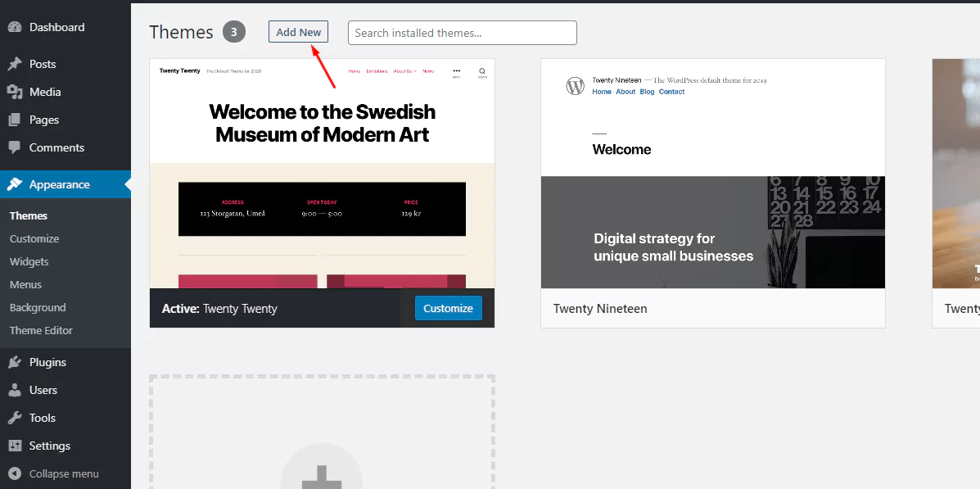This screenshot has width=980, height=489.
Task: Focus the Search installed themes field
Action: pyautogui.click(x=463, y=33)
